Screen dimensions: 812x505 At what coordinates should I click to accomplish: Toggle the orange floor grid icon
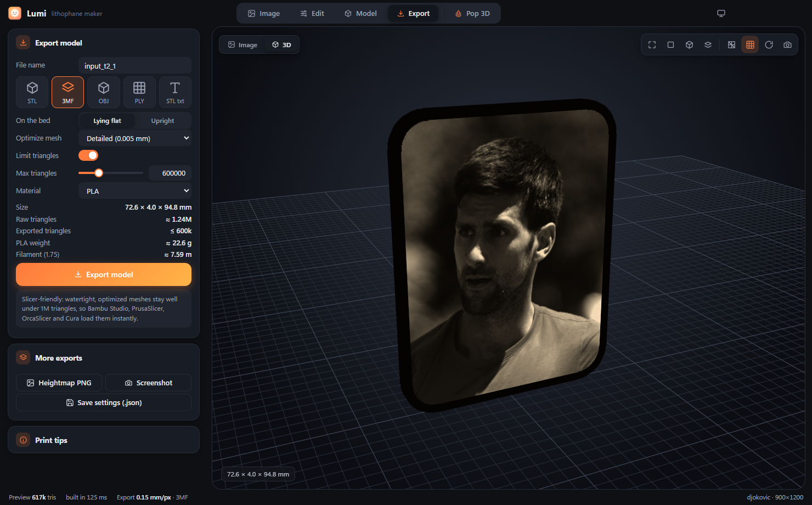pyautogui.click(x=750, y=45)
